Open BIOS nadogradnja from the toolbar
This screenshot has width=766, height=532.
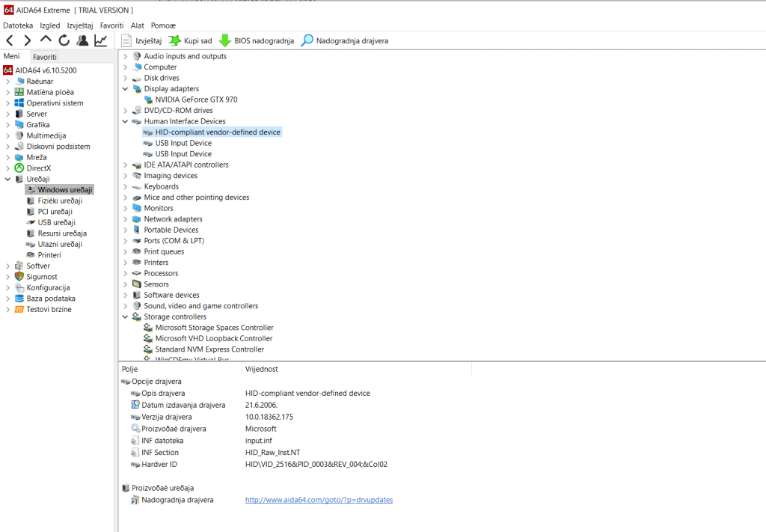coord(257,40)
